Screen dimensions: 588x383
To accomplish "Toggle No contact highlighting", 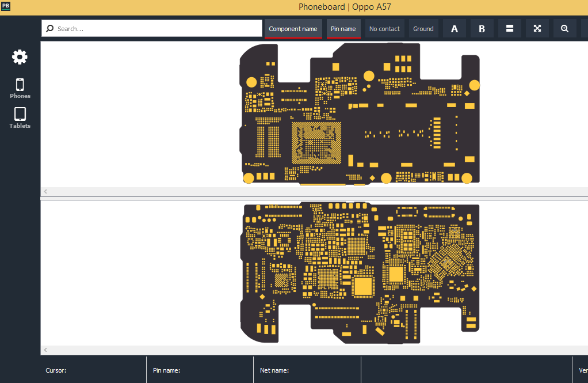I will pos(384,29).
